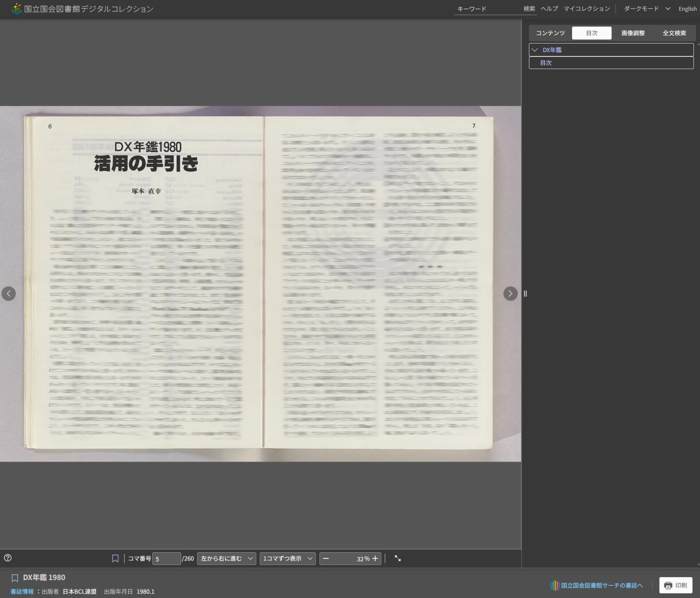This screenshot has height=598, width=700.
Task: Zoom in with the plus icon
Action: [375, 559]
